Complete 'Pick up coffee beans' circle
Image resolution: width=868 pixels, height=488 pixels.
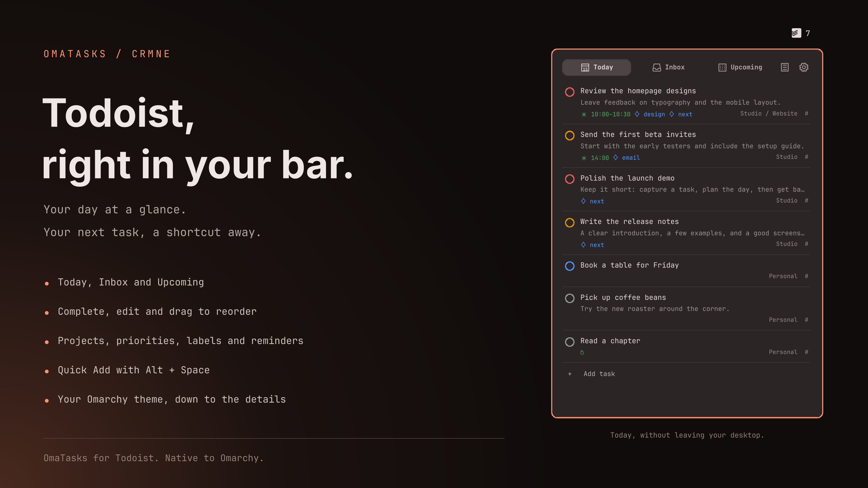click(x=570, y=298)
